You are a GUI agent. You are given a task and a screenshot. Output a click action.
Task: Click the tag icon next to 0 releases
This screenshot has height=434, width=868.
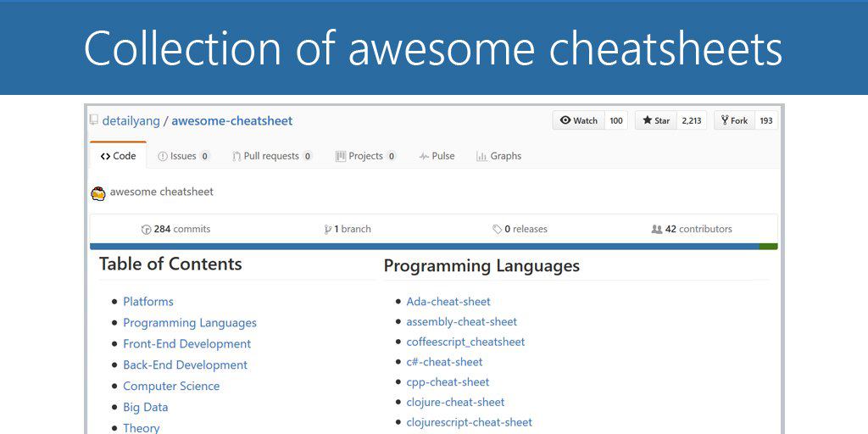[497, 229]
